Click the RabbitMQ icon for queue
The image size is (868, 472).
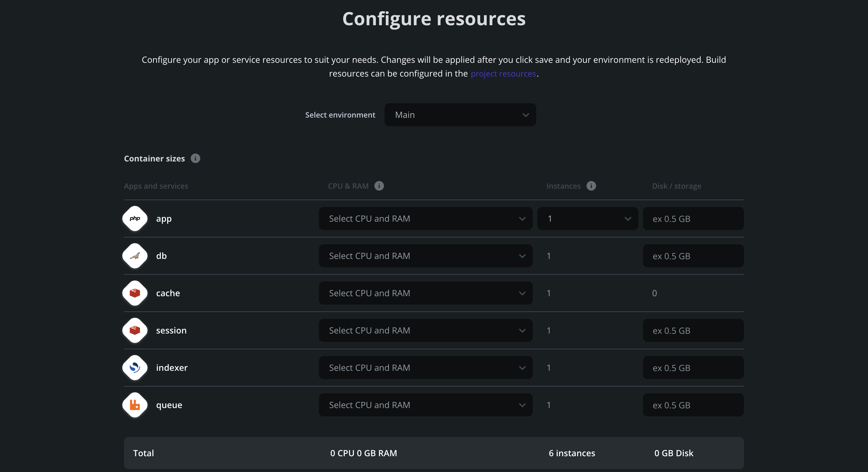click(135, 405)
